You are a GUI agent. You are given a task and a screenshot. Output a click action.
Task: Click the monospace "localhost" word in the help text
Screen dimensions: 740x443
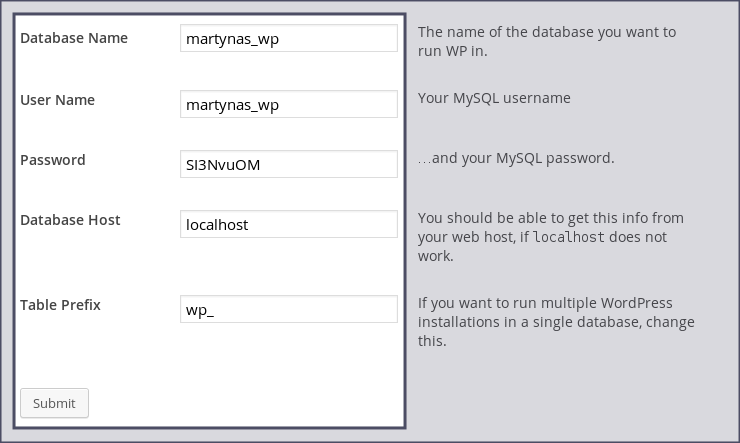click(571, 237)
